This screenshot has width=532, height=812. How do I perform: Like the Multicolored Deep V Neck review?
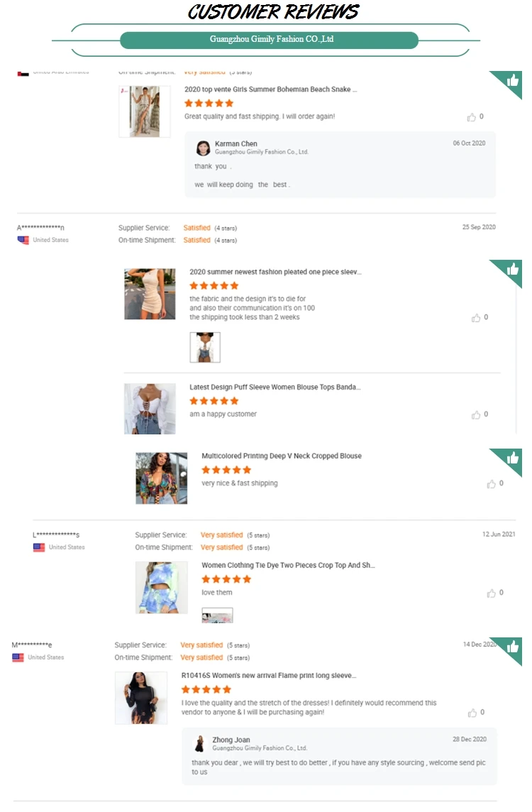click(x=492, y=484)
